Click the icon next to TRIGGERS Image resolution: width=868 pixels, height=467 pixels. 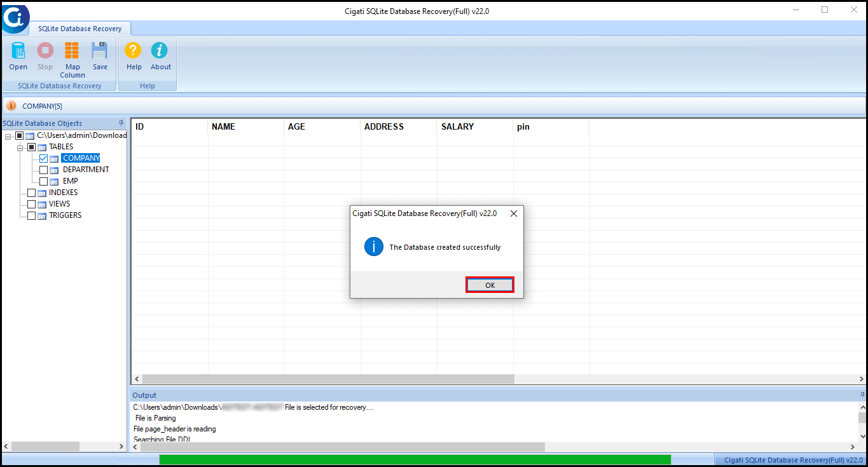42,216
